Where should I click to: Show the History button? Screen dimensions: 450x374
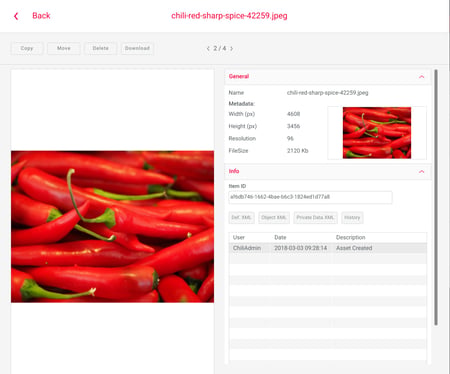(x=352, y=218)
